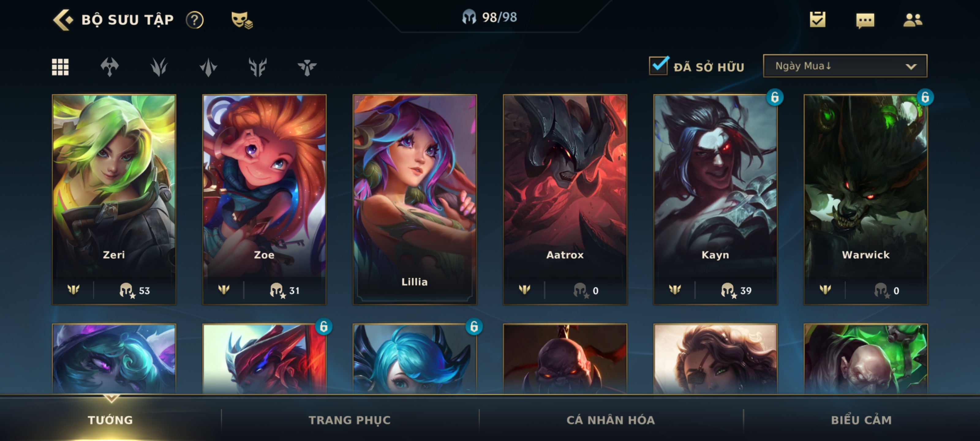
Task: Select the all-champions grid filter icon
Action: pos(60,67)
